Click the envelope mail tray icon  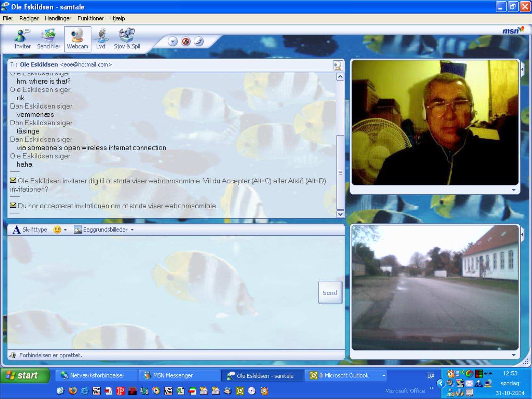click(x=469, y=383)
